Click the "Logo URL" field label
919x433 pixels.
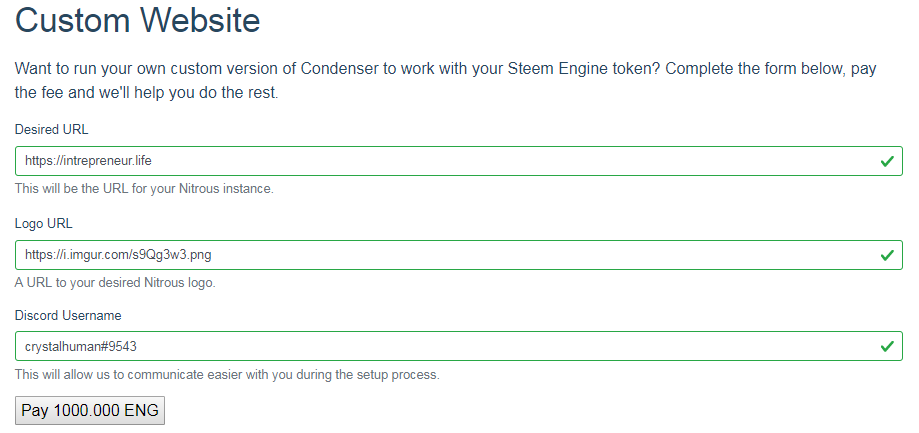coord(44,223)
